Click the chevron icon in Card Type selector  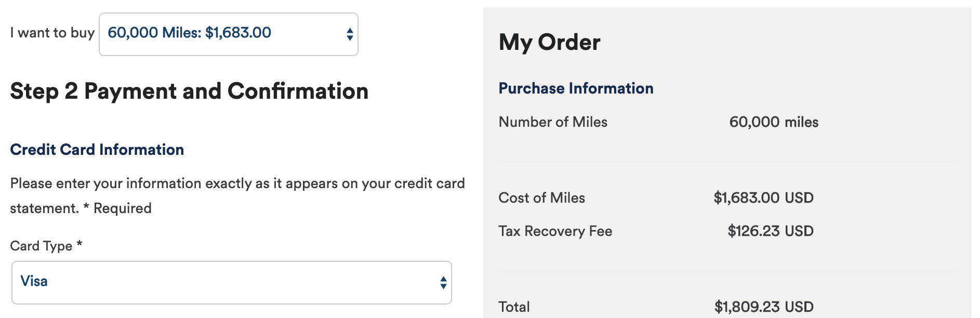pos(442,281)
